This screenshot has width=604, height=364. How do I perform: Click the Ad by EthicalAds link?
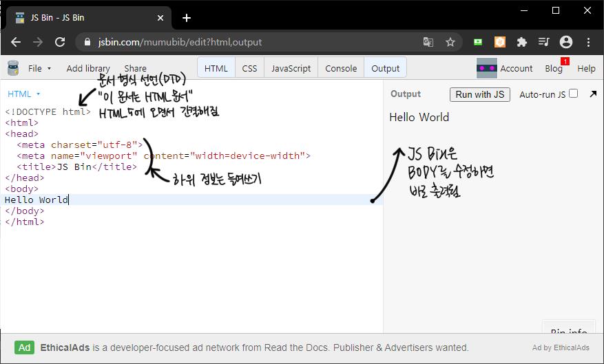(x=561, y=347)
